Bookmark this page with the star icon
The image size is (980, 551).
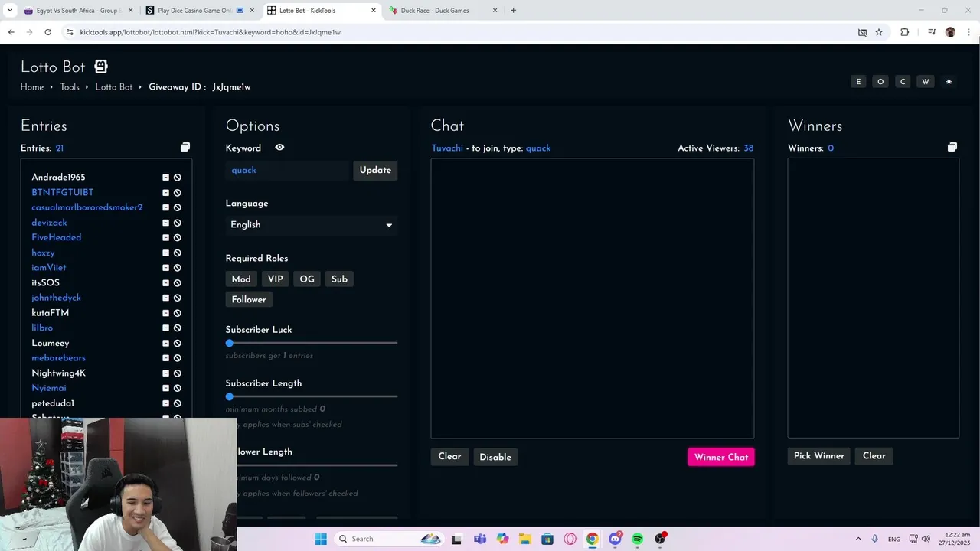tap(879, 32)
